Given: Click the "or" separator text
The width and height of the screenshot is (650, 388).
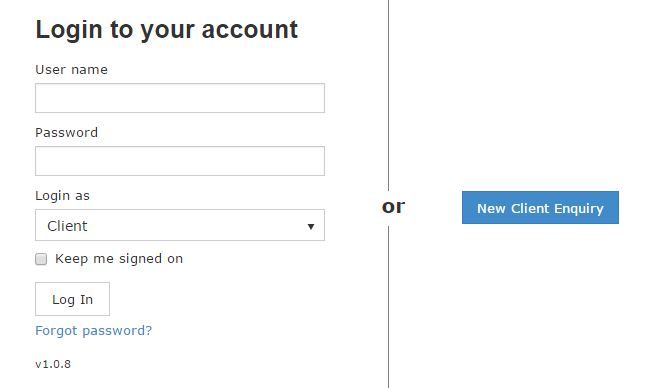Looking at the screenshot, I should (393, 207).
